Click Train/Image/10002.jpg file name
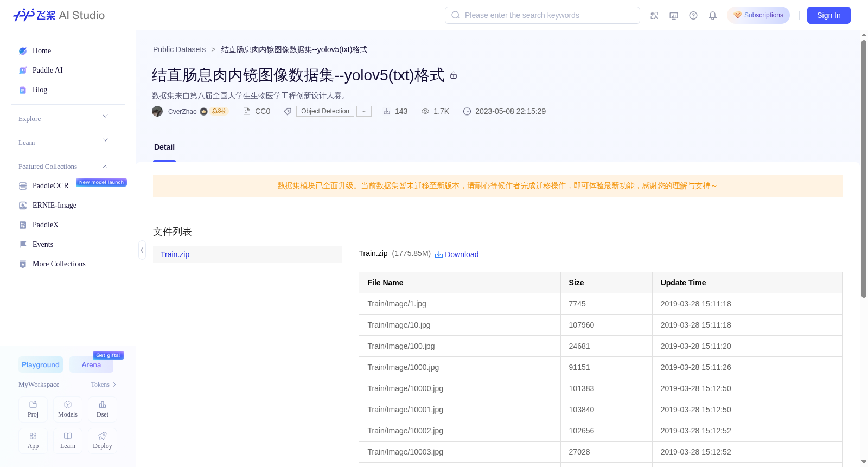Screen dimensions: 868x467 click(x=405, y=431)
